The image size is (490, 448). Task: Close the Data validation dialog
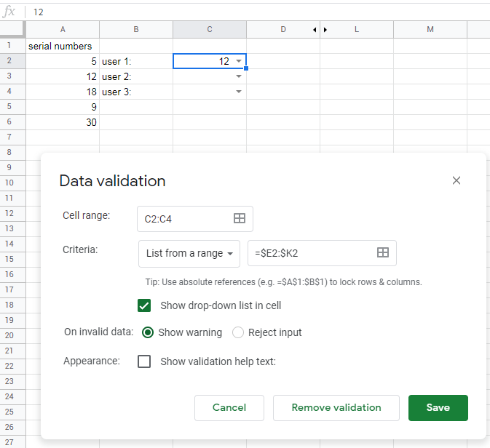457,180
